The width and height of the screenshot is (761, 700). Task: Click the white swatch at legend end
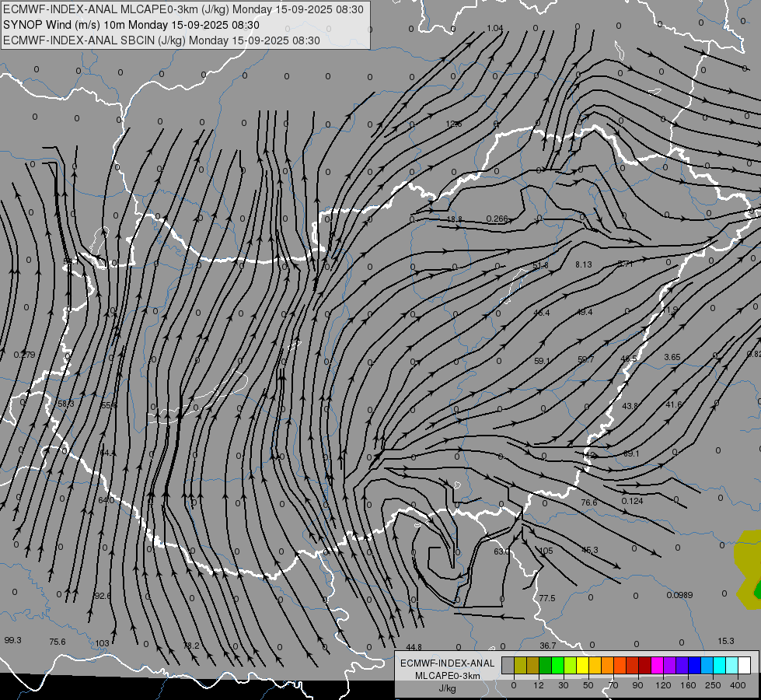coord(745,665)
